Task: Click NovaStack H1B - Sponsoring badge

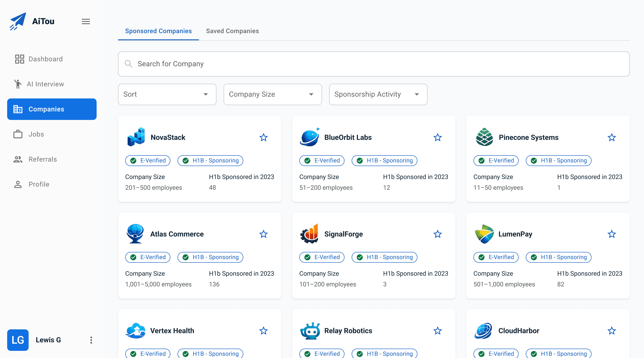Action: pos(210,161)
